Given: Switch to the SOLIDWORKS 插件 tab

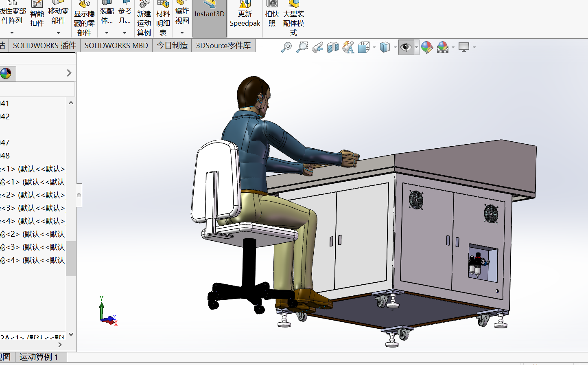Looking at the screenshot, I should pos(45,45).
